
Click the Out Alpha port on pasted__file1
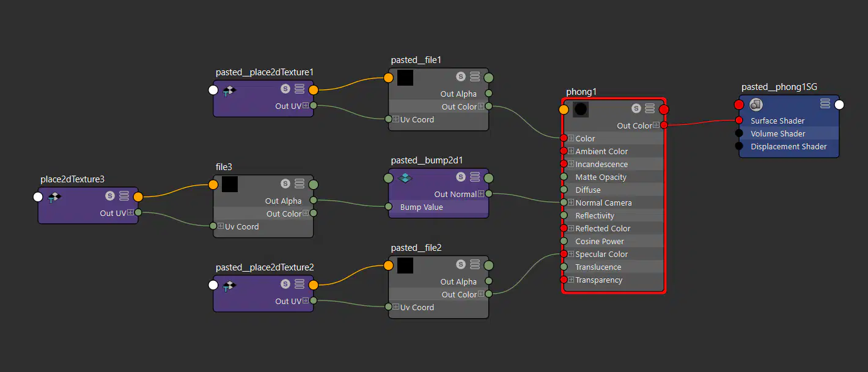point(489,94)
